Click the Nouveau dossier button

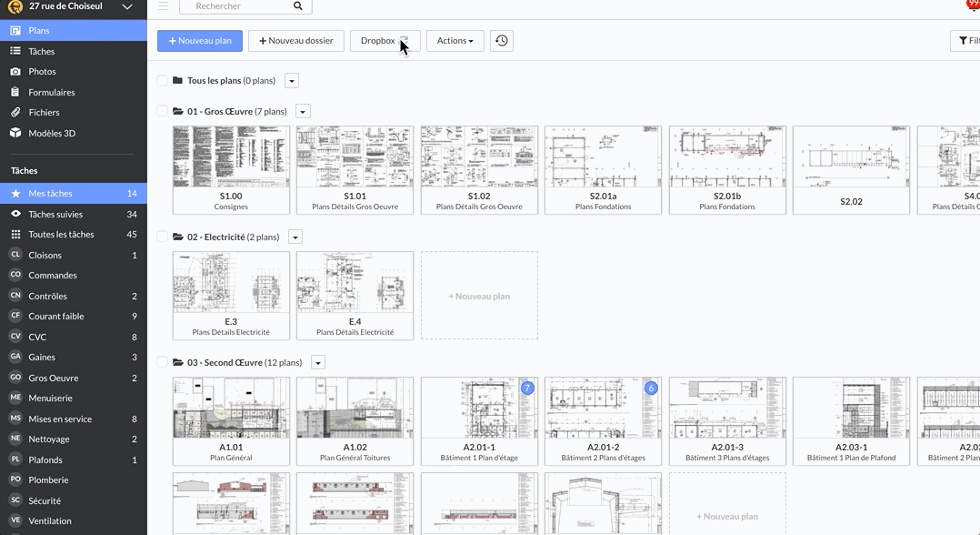tap(296, 41)
